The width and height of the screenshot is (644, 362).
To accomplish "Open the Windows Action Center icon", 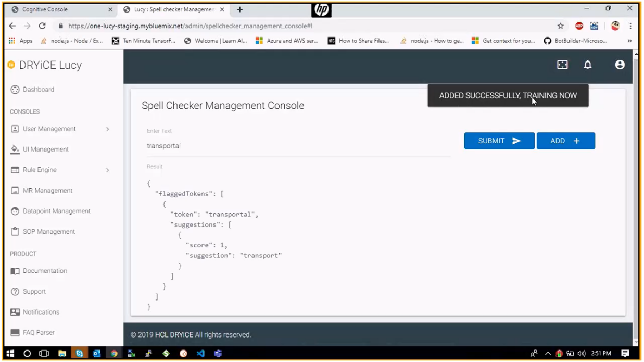I will pyautogui.click(x=625, y=353).
